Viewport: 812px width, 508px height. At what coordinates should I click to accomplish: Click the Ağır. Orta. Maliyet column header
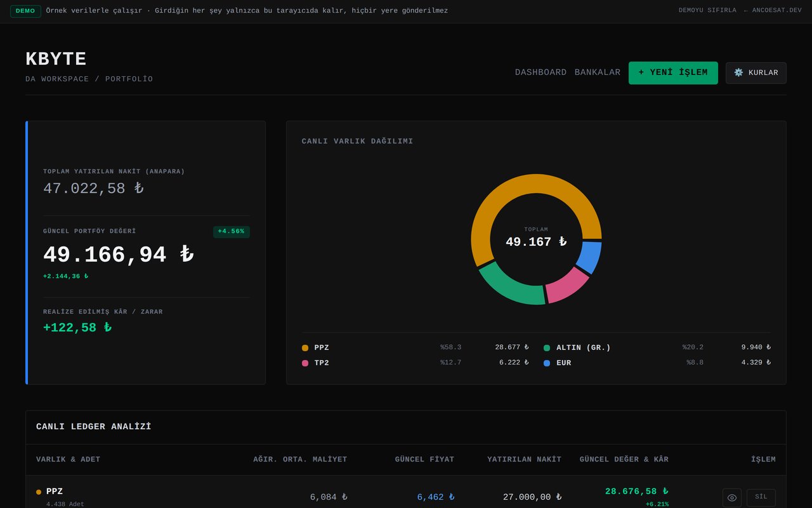tap(300, 460)
